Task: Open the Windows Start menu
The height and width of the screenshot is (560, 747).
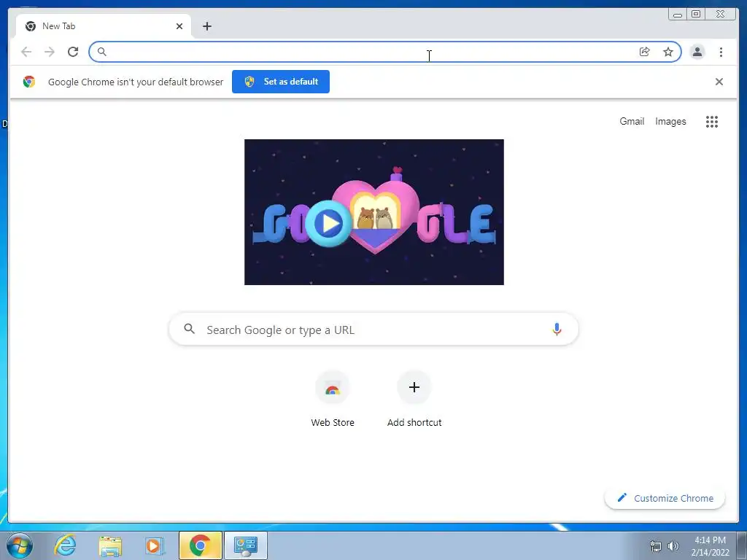Action: coord(19,545)
